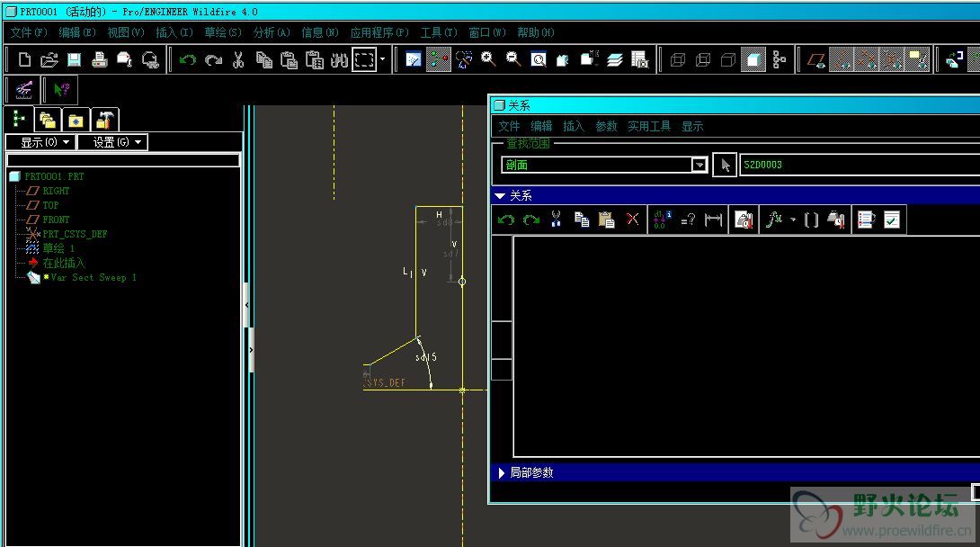Screen dimensions: 980x547
Task: Open the fx function dropdown arrow
Action: point(792,220)
